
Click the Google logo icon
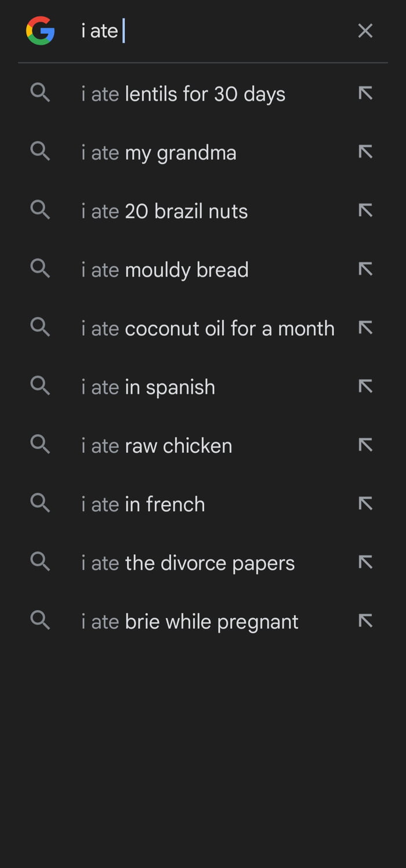click(39, 30)
